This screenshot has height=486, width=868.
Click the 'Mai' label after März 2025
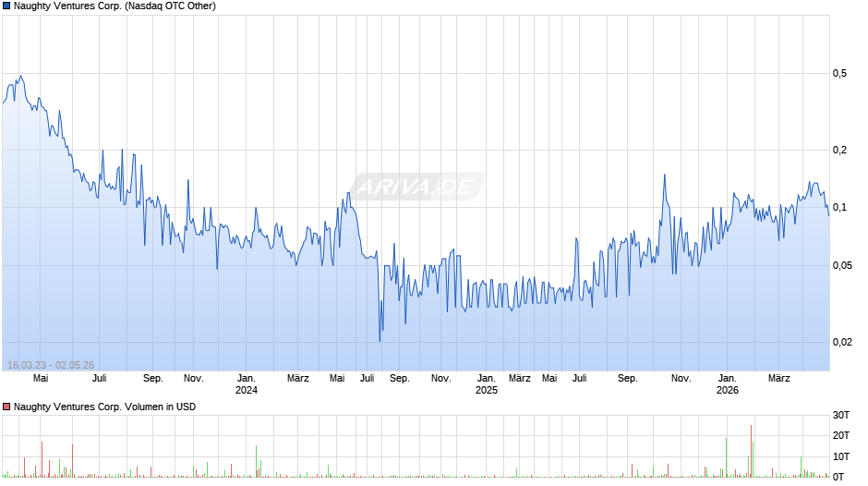tap(549, 379)
